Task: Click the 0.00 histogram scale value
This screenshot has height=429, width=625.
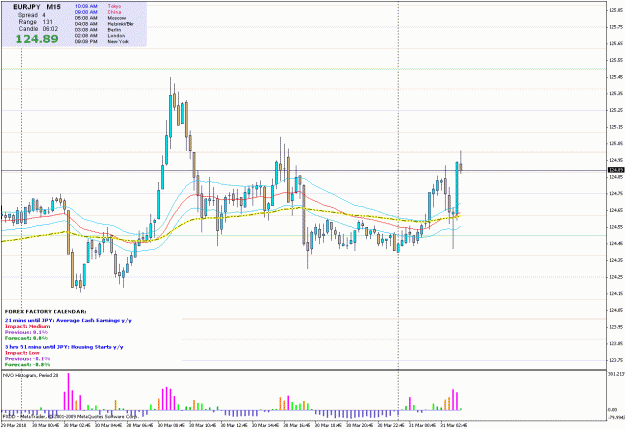Action: 612,410
